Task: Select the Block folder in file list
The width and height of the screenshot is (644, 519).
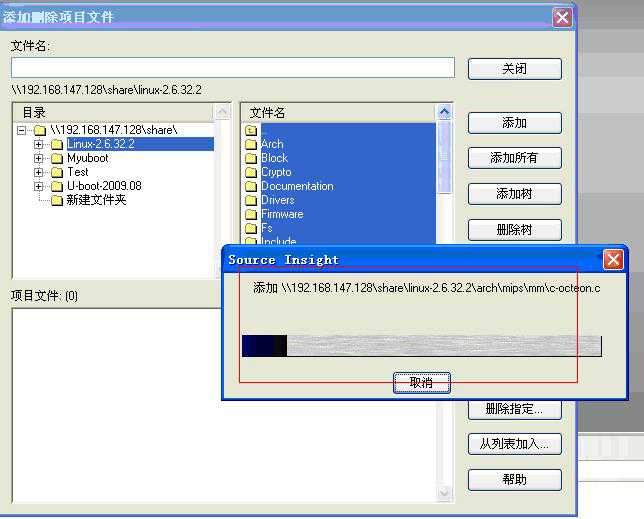Action: pyautogui.click(x=274, y=158)
